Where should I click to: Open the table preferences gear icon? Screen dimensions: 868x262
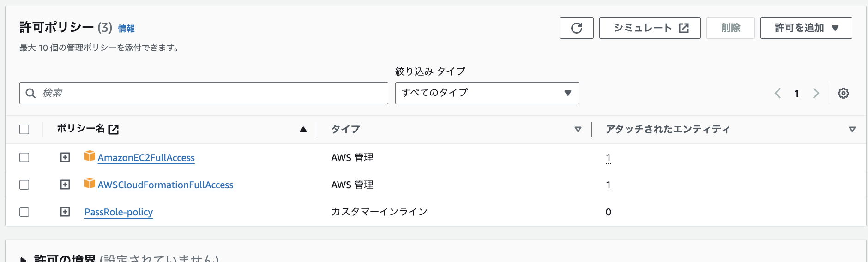point(843,93)
